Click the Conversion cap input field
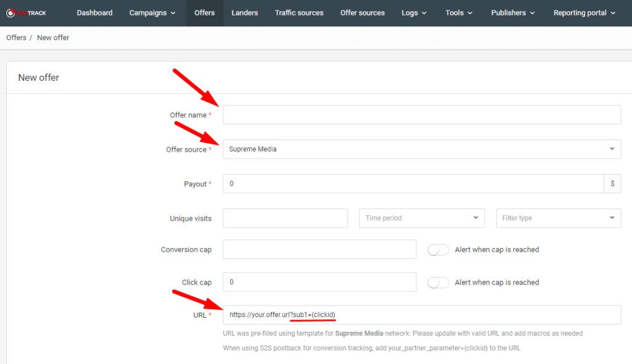632x364 pixels. 319,249
